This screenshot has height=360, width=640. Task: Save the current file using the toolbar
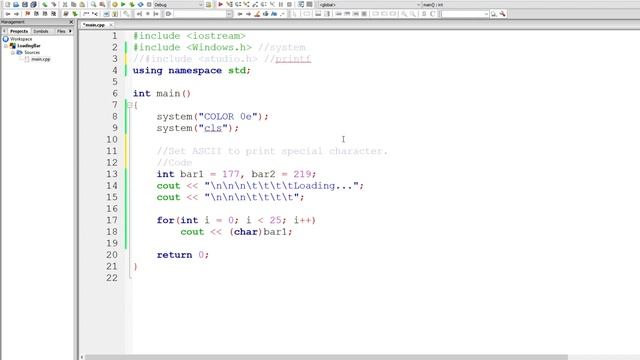(x=24, y=4)
